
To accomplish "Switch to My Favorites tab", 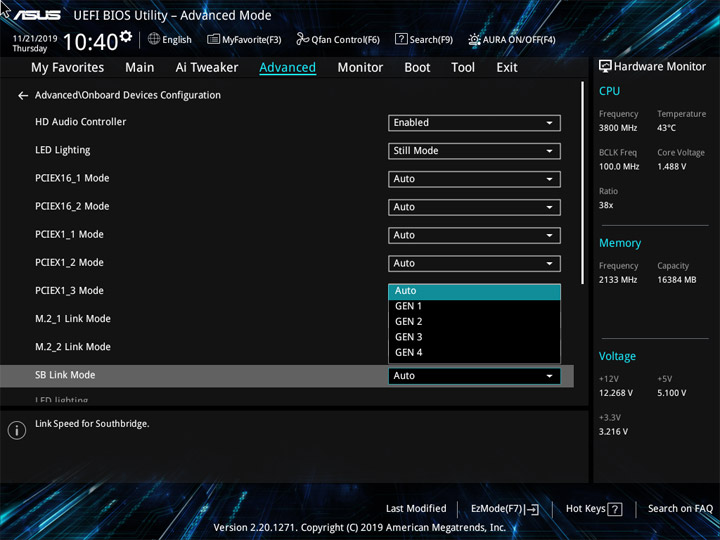I will click(68, 68).
